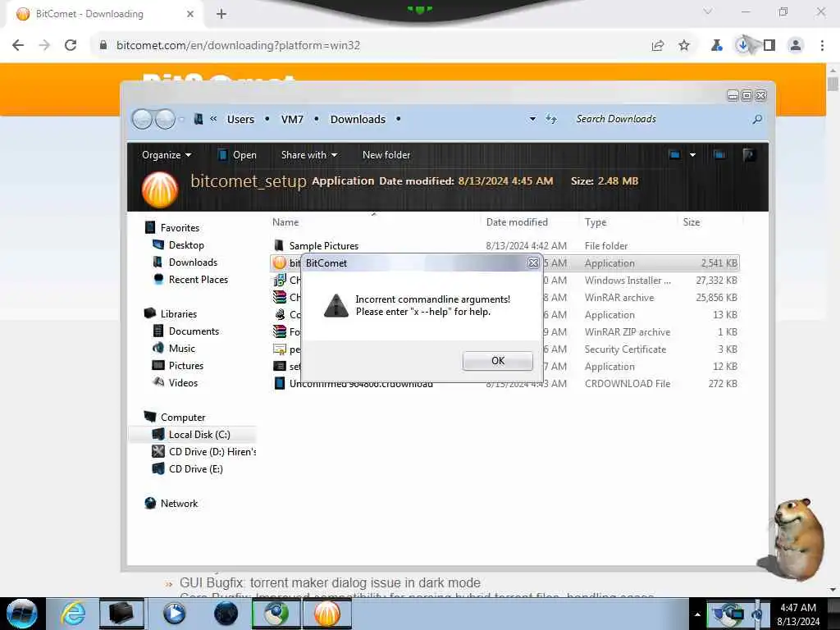
Task: Open Chrome labs flask icon
Action: point(716,45)
